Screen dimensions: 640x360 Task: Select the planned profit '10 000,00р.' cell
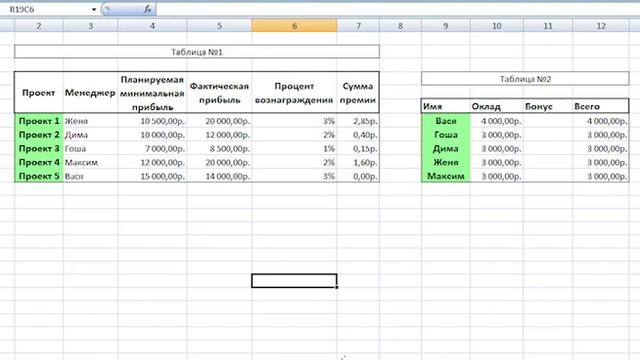[153, 135]
